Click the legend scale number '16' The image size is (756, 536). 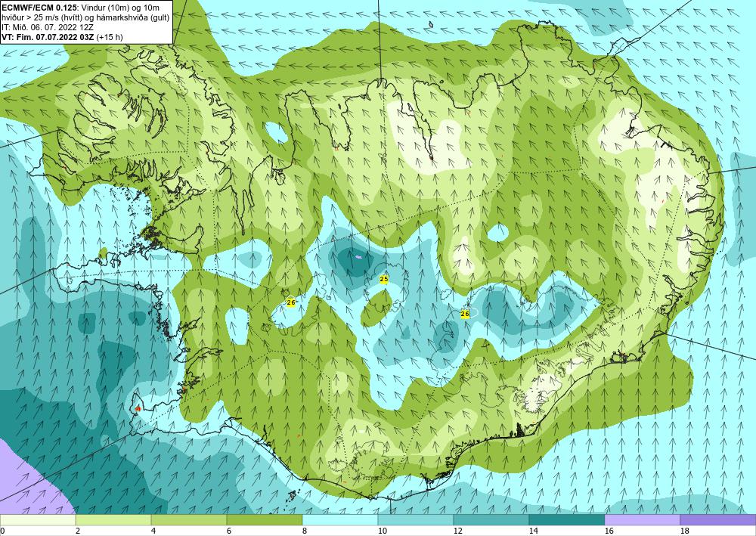click(x=609, y=531)
